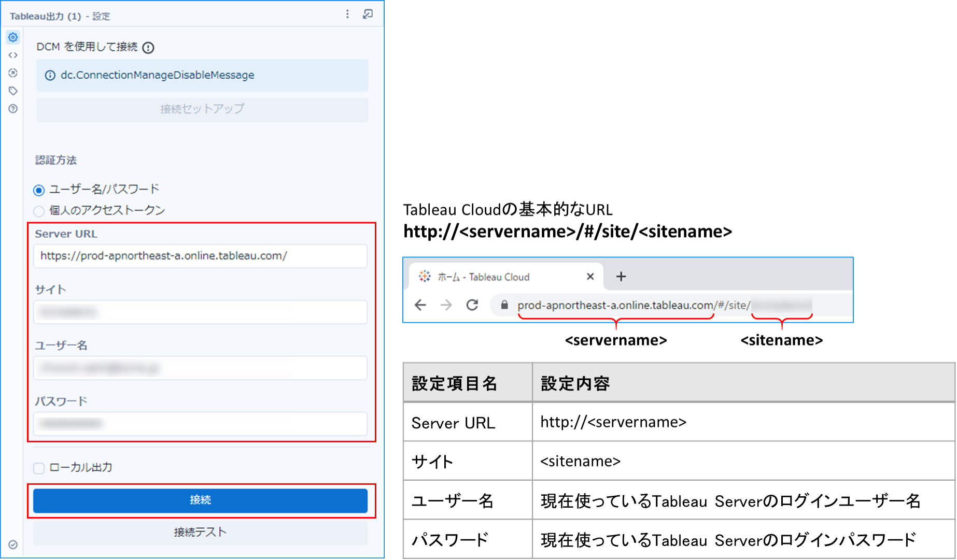Viewport: 957px width, 560px height.
Task: Open the help question-mark icon in the sidebar
Action: click(x=13, y=108)
